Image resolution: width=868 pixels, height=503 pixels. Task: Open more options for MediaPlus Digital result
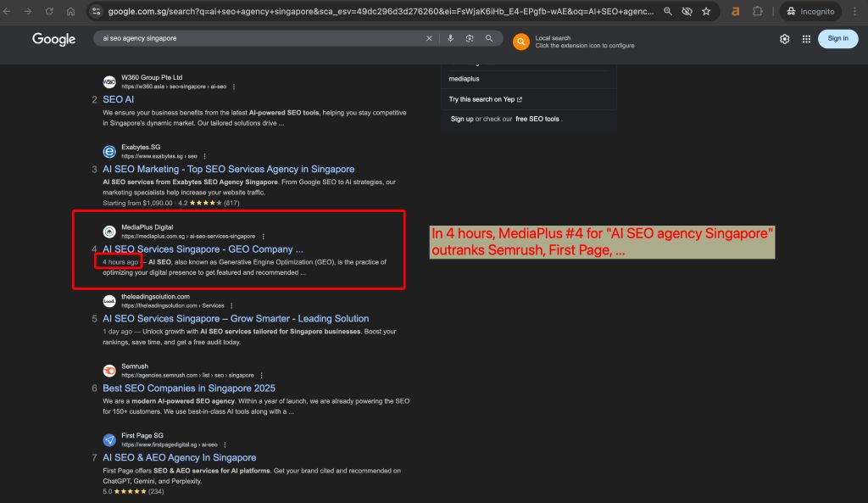click(264, 237)
